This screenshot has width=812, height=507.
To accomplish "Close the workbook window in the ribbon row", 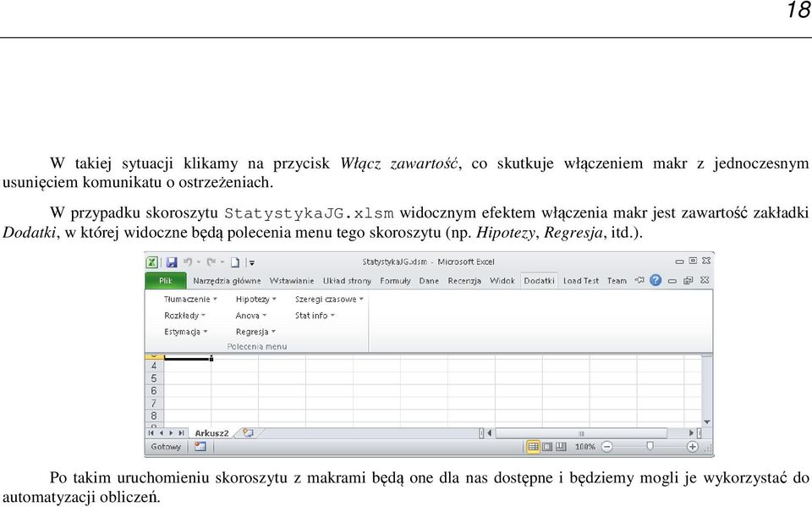I will (x=705, y=280).
